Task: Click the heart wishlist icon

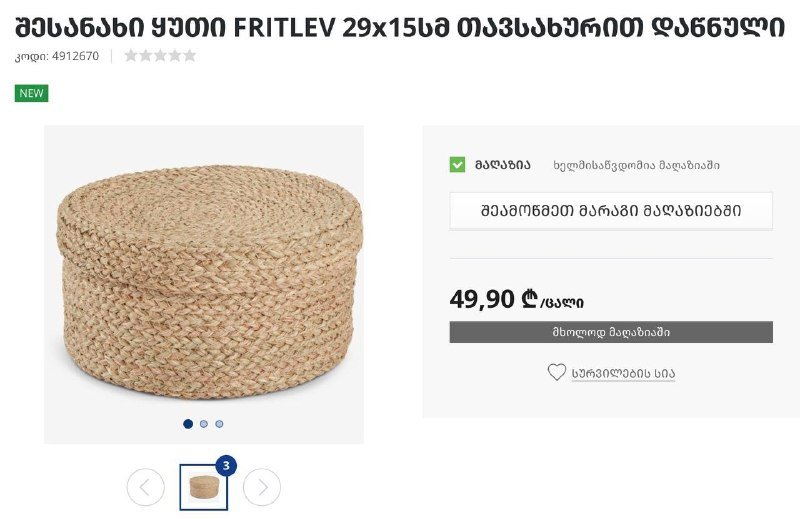Action: coord(557,372)
